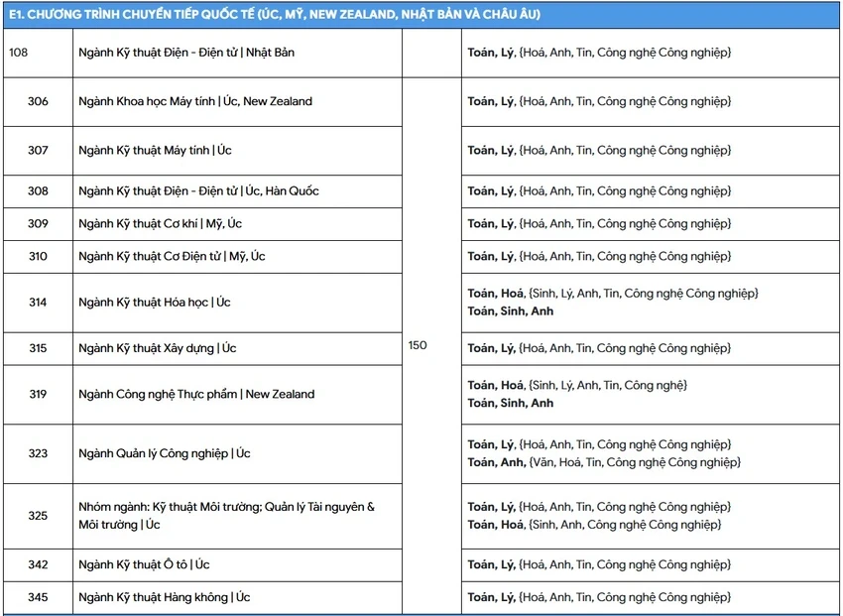The width and height of the screenshot is (843, 616).
Task: Click 'Ngành Kỹ thuật Cơ Điện tử | Mỹ, Úc'
Action: coord(172,257)
